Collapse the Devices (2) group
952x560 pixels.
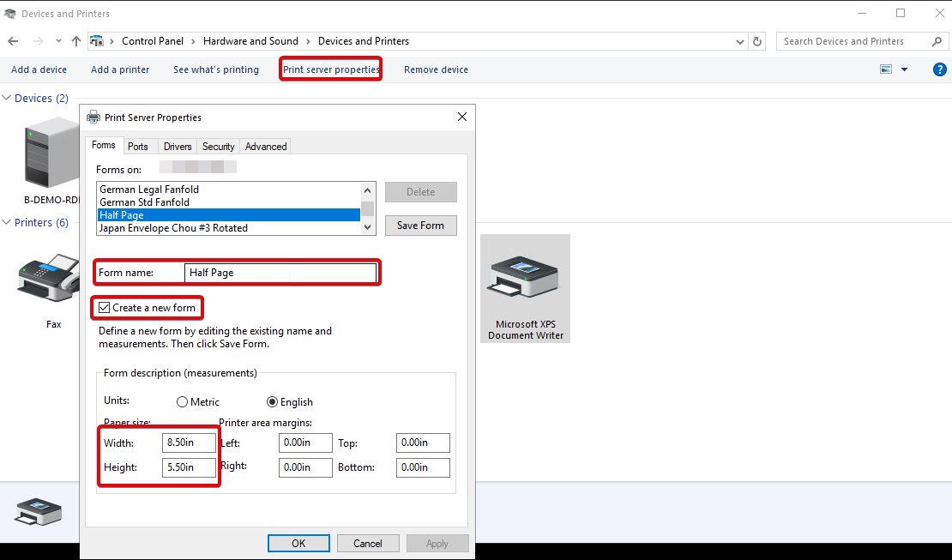pyautogui.click(x=7, y=99)
